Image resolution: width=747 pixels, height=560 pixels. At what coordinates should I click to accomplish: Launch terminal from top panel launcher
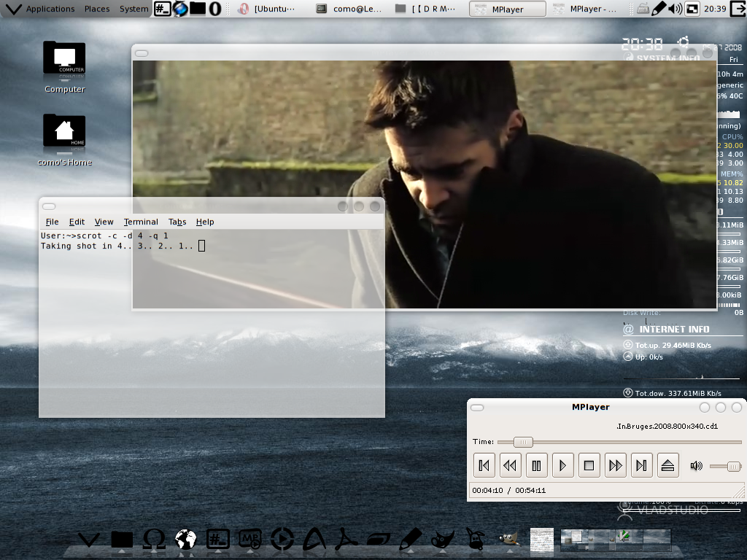pyautogui.click(x=162, y=9)
